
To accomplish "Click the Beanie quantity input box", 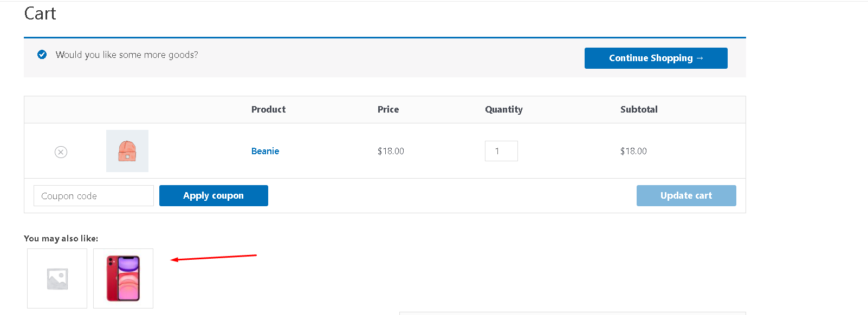I will (x=501, y=151).
